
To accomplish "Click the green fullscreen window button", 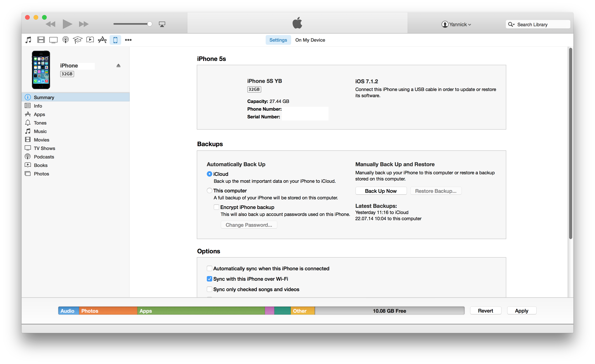I will click(44, 17).
